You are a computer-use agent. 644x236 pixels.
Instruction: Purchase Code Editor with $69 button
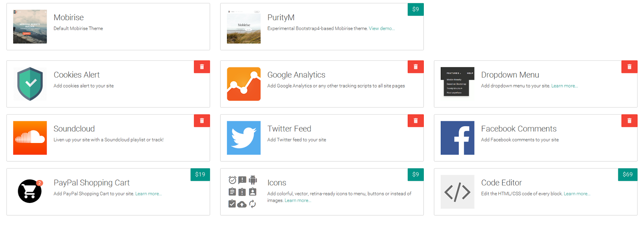point(628,175)
